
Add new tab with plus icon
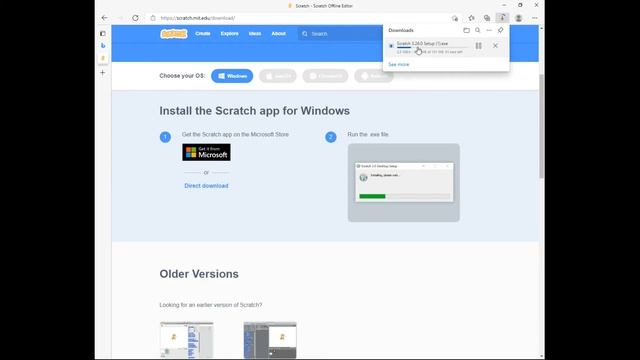103,73
